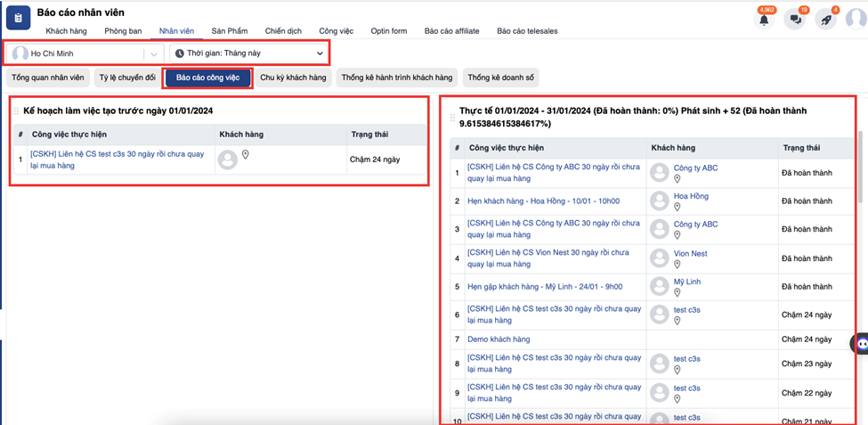Select Tổng quan nhân viên report button
The height and width of the screenshot is (425, 868).
coord(46,78)
